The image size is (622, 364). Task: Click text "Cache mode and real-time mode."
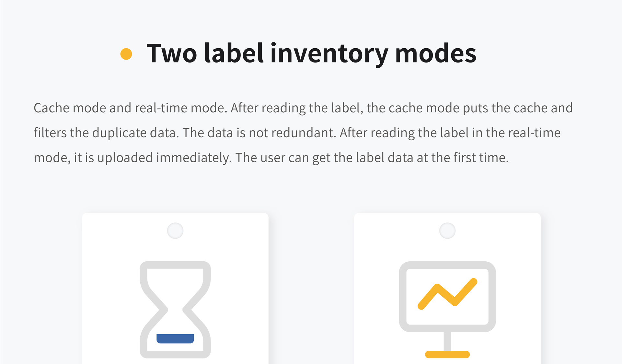click(x=131, y=108)
